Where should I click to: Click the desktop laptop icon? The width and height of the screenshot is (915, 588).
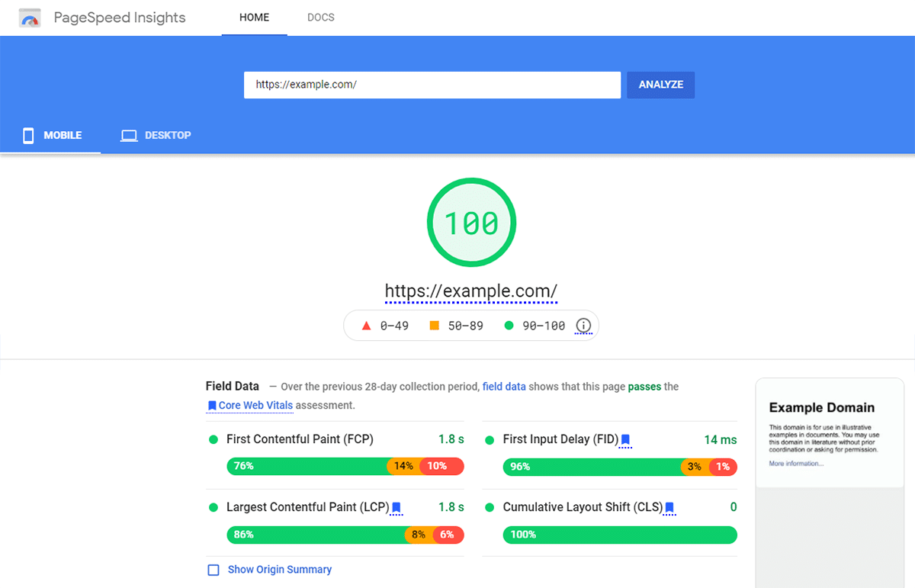point(129,136)
